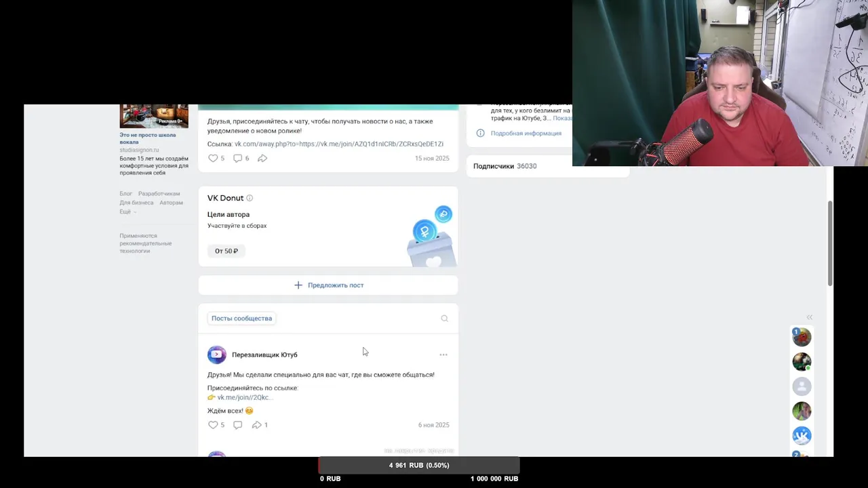Click the 4 961 RUB donation progress bar
This screenshot has height=488, width=868.
(x=419, y=466)
